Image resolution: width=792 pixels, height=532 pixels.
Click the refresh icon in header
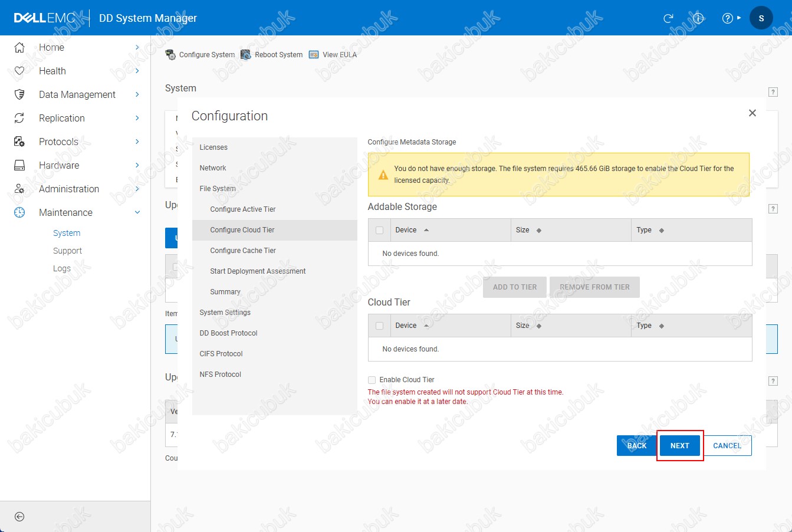(668, 18)
